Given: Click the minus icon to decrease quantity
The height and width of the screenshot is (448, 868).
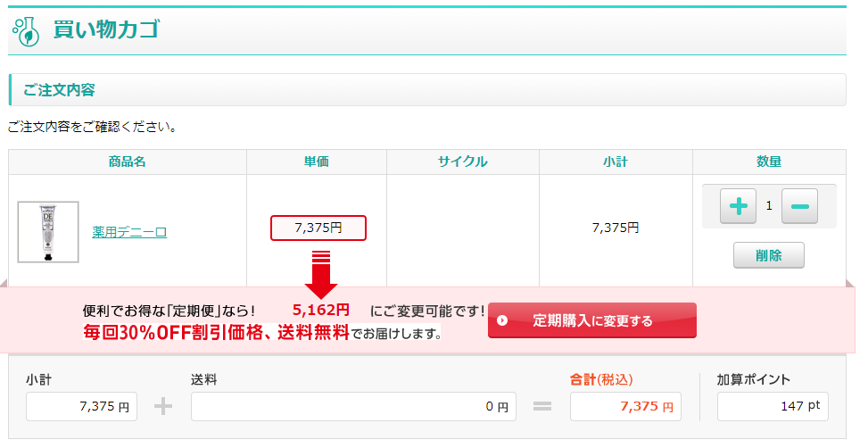Looking at the screenshot, I should coord(799,206).
